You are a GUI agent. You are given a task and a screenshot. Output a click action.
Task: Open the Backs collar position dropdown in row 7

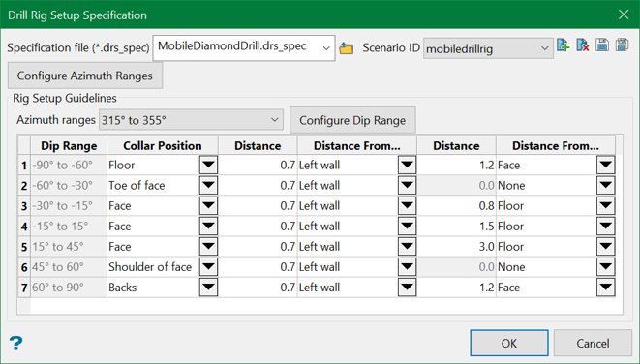click(x=208, y=288)
